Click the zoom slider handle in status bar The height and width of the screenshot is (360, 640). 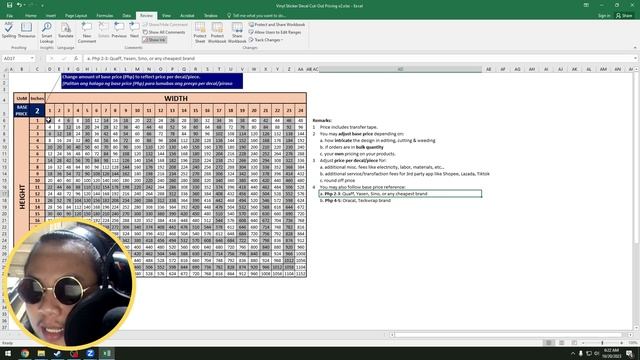click(x=602, y=343)
